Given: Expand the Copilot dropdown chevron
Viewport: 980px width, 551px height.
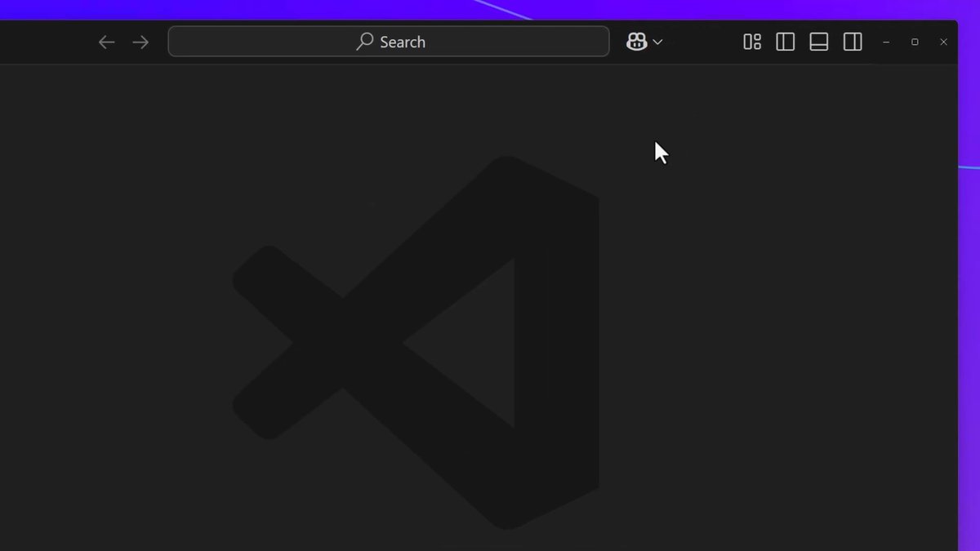Looking at the screenshot, I should coord(657,42).
